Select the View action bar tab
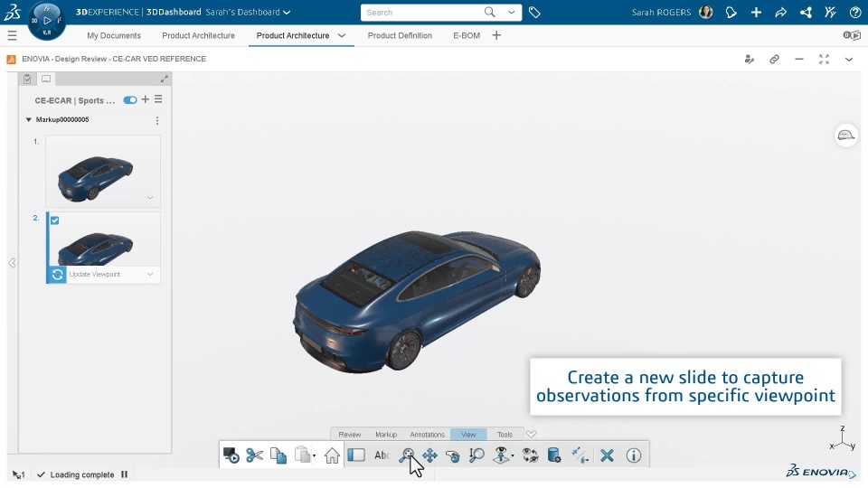Screen dimensions: 868x488 468,435
